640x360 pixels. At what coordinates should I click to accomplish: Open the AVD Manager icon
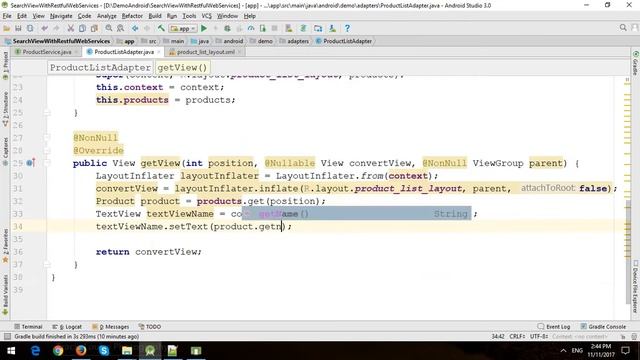click(289, 28)
